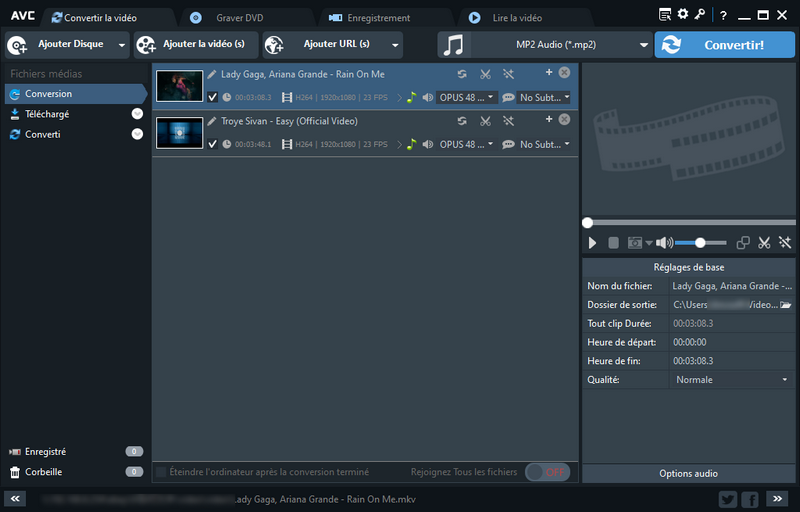Open No Subtitle dropdown for Troye Sivan
The height and width of the screenshot is (512, 800).
(x=544, y=144)
